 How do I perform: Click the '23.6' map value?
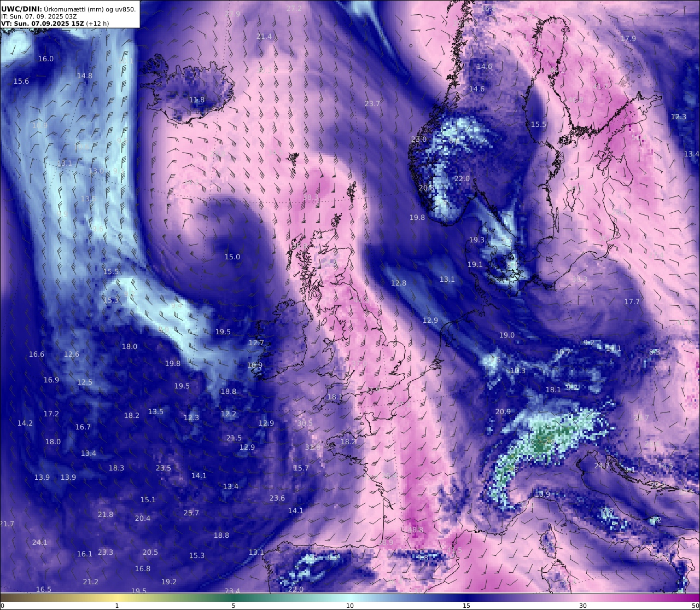(x=277, y=498)
